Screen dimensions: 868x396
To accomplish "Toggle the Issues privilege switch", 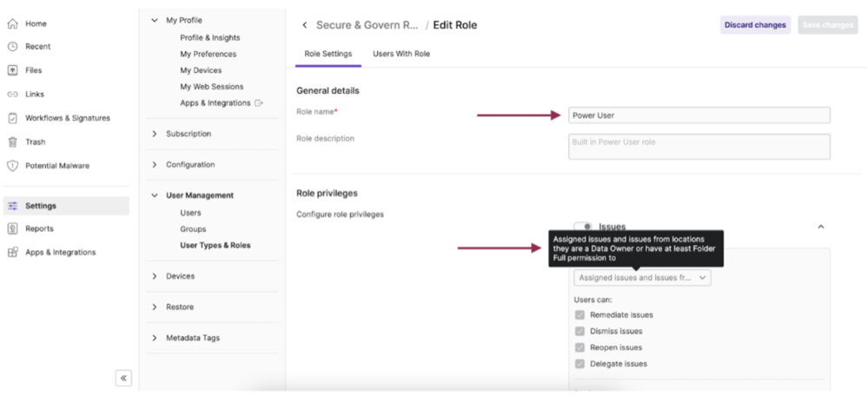I will tap(583, 227).
